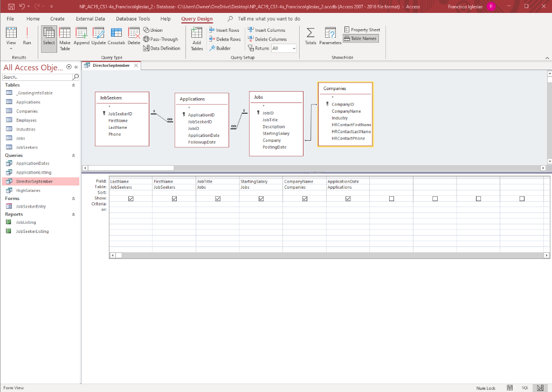Uncheck Show for the LastName field
Screen dimensions: 552x392
point(130,198)
